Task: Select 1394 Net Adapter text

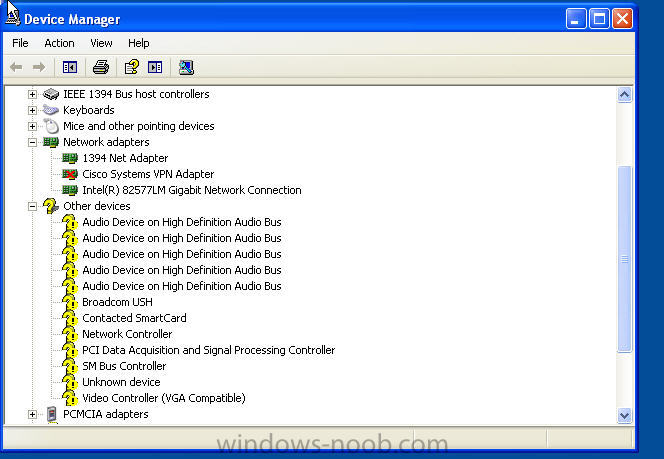Action: tap(125, 158)
